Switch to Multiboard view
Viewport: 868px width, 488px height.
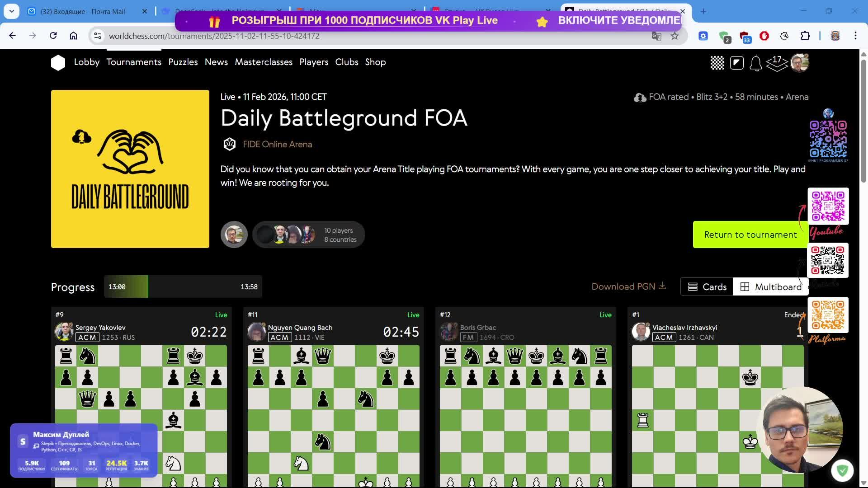coord(771,287)
